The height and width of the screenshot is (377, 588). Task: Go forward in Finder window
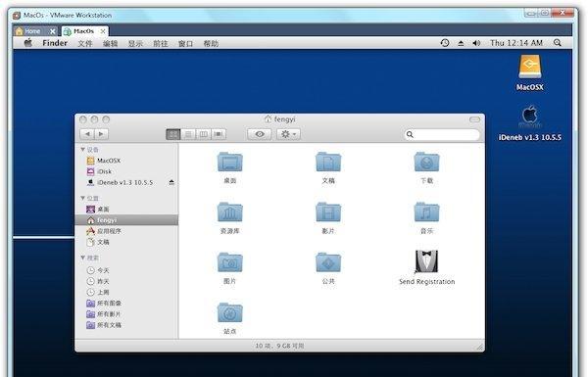101,134
